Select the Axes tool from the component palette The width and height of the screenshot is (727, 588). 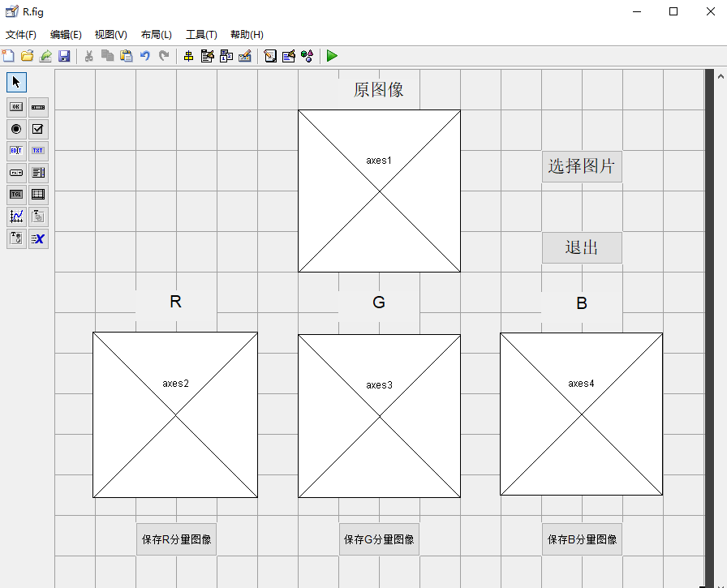16,216
